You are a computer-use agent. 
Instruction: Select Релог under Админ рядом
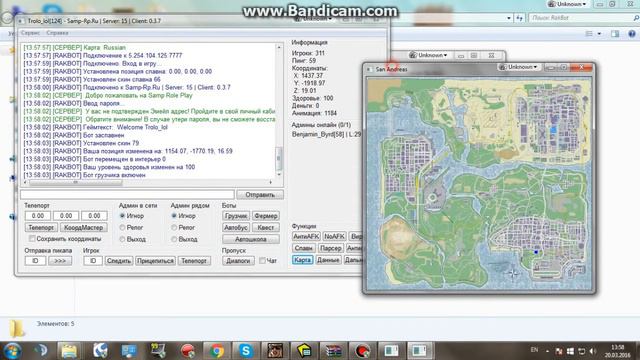tap(174, 227)
